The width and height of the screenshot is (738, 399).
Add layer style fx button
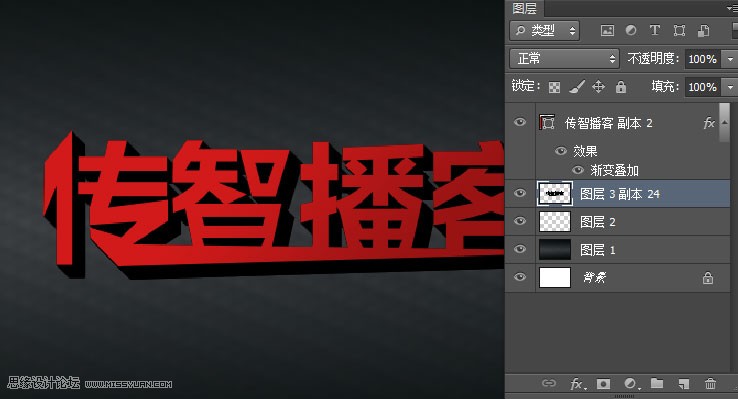point(577,384)
